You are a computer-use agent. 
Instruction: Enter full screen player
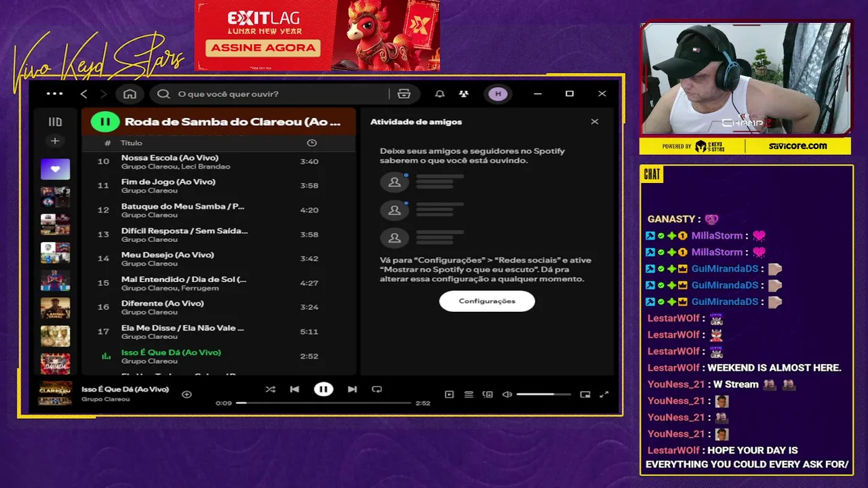(604, 394)
